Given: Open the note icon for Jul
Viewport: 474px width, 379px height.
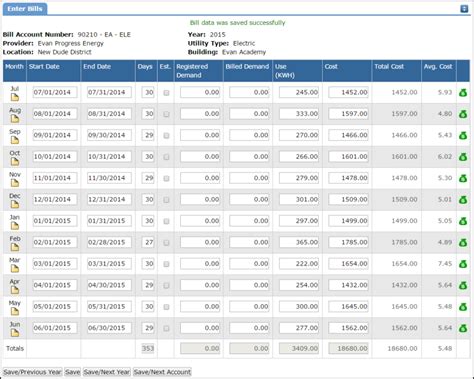Looking at the screenshot, I should click(15, 97).
